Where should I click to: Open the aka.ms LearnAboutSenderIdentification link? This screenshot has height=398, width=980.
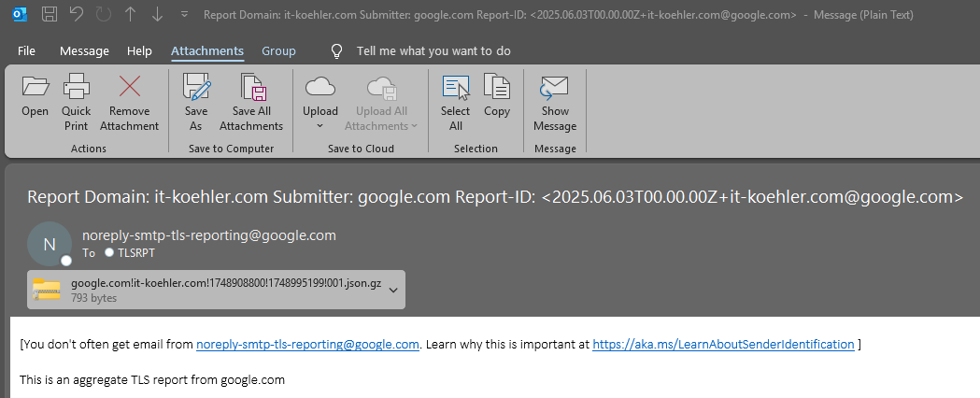coord(723,344)
